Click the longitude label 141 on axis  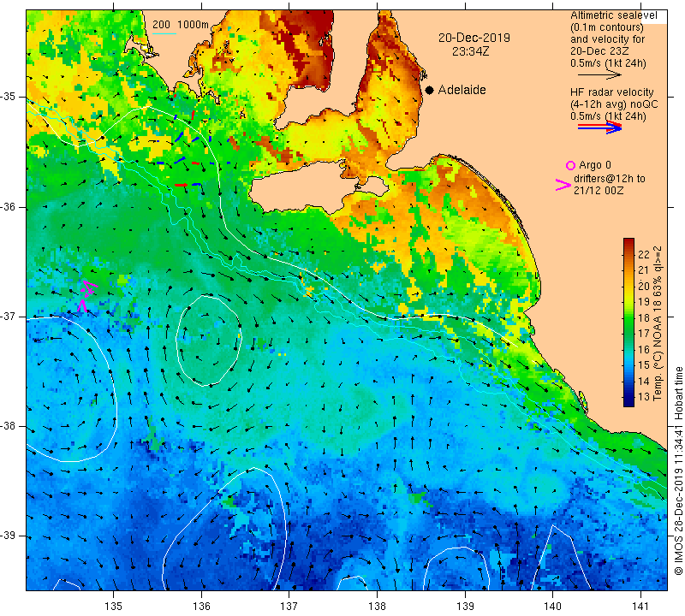pos(640,607)
